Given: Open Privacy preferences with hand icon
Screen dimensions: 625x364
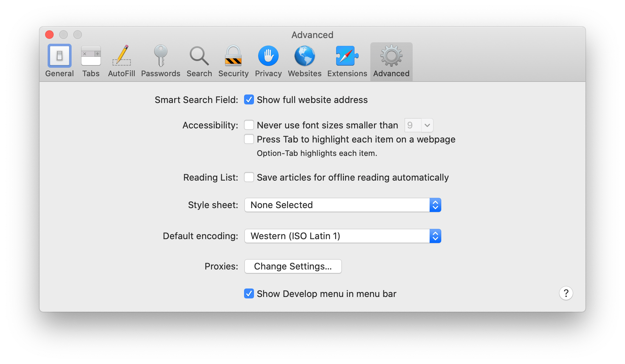Looking at the screenshot, I should click(268, 61).
